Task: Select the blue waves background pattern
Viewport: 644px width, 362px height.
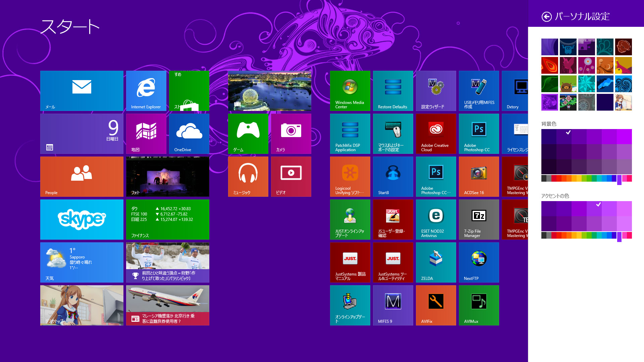Action: coord(624,84)
